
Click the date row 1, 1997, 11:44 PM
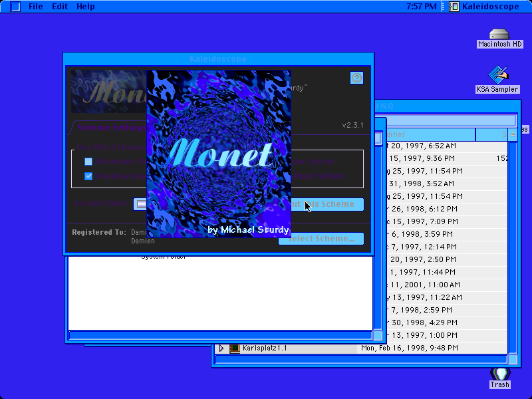click(423, 272)
